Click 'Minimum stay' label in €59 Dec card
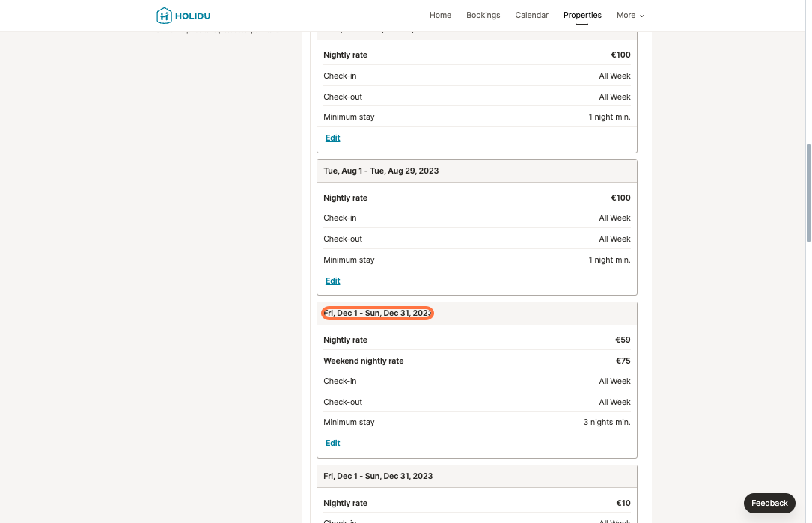 [x=349, y=423]
